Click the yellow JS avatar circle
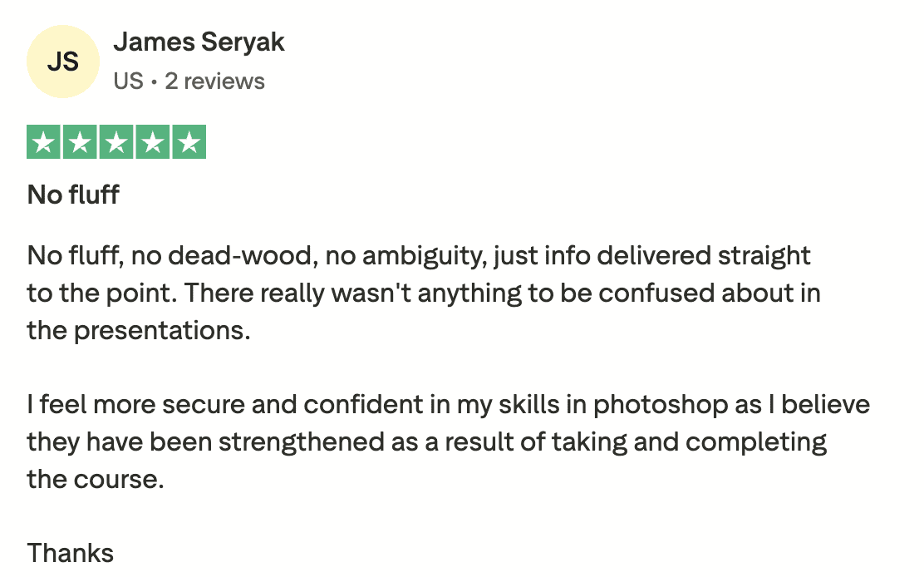Screen dimensions: 924x577 click(63, 62)
